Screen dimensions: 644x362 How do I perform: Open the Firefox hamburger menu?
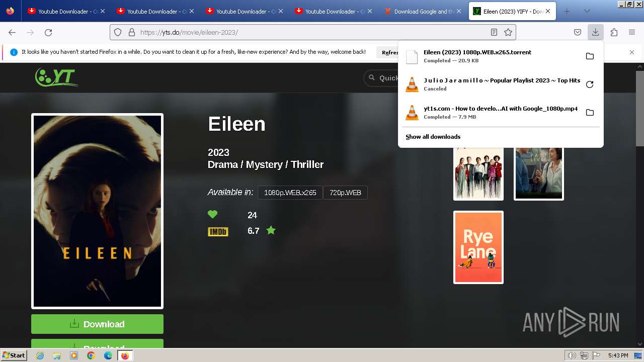632,32
